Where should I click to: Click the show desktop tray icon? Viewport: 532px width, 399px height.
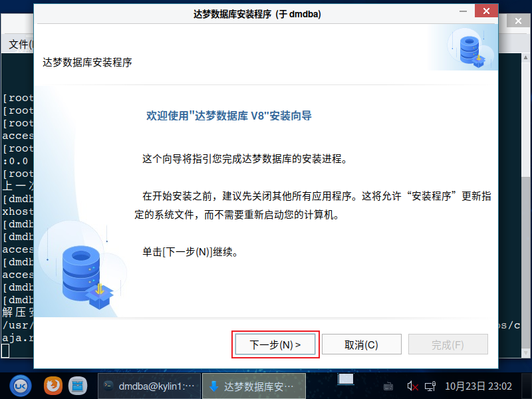345,380
